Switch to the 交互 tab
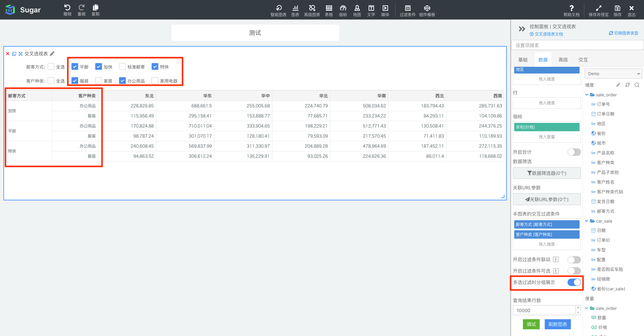The height and width of the screenshot is (336, 644). [x=583, y=60]
